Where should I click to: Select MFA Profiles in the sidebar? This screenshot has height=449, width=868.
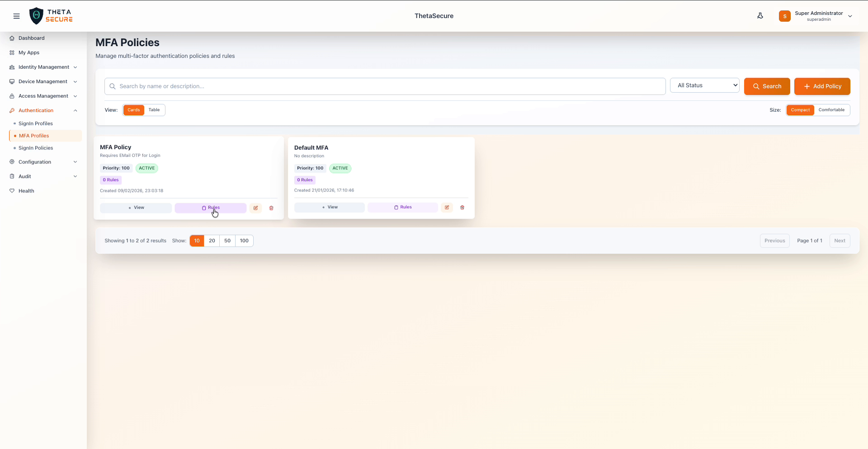[x=33, y=136]
